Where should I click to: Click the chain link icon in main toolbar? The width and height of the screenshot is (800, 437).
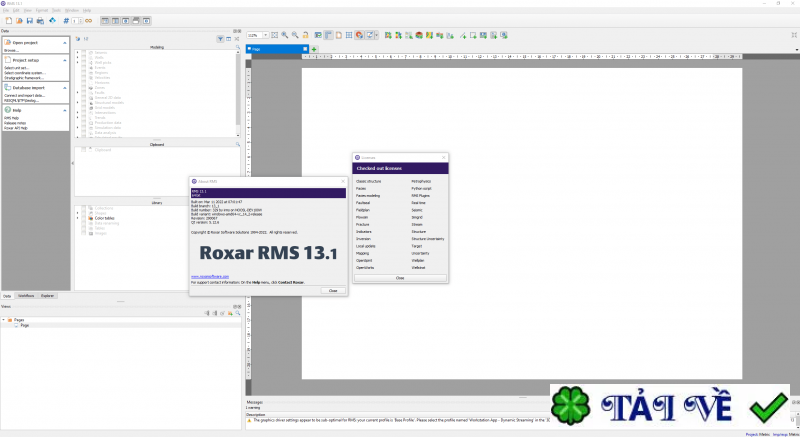(89, 21)
